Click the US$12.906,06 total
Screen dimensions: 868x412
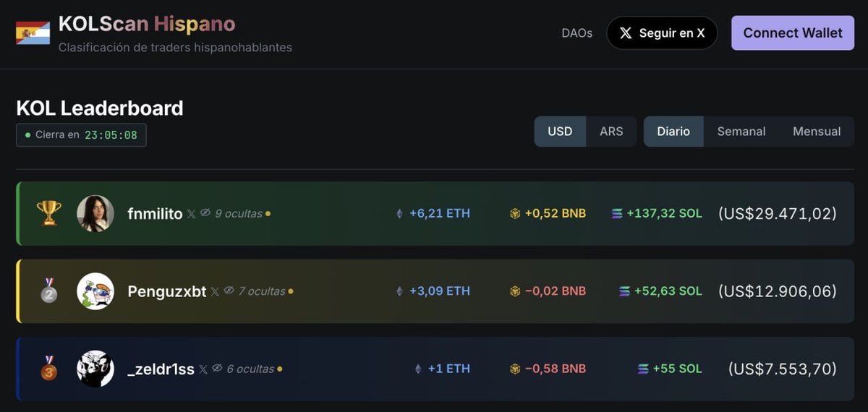[778, 291]
